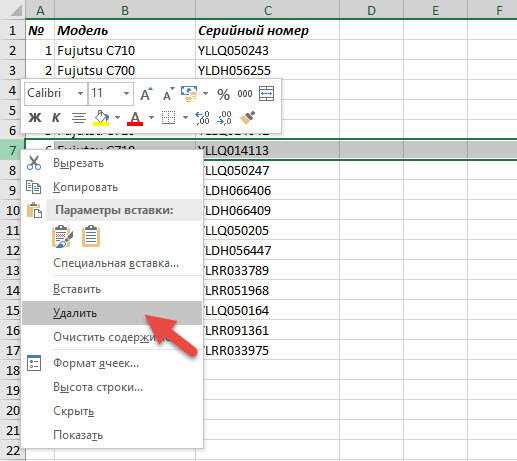Toggle bold (Ж) formatting
This screenshot has width=517, height=461.
(35, 117)
